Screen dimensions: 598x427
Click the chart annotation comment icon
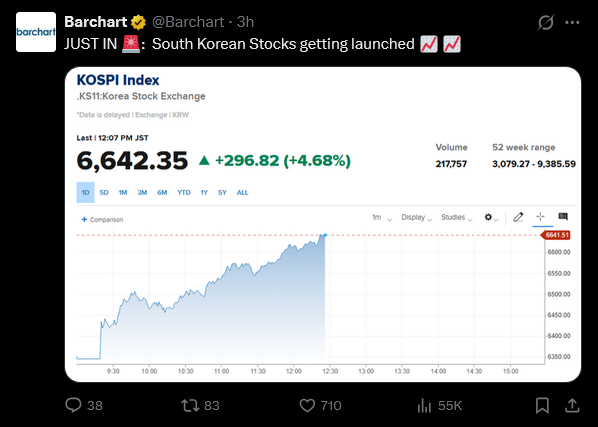pos(563,217)
